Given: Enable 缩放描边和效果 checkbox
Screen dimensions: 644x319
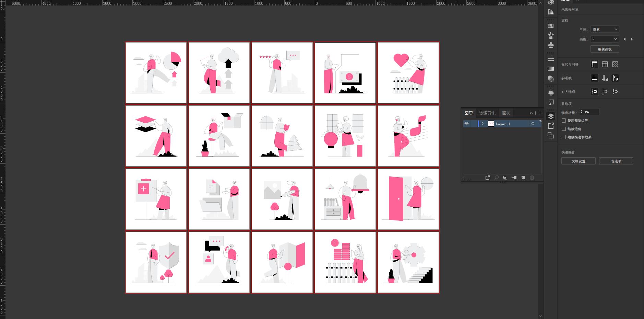Looking at the screenshot, I should point(564,137).
